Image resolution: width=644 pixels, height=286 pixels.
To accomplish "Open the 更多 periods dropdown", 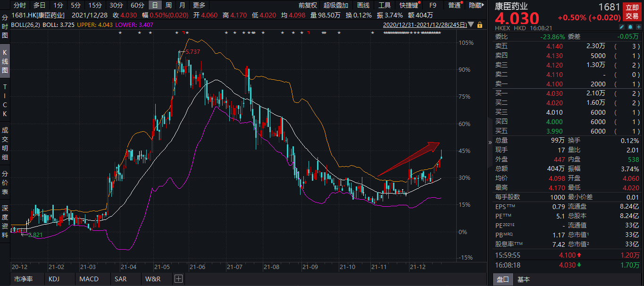I will pyautogui.click(x=200, y=5).
